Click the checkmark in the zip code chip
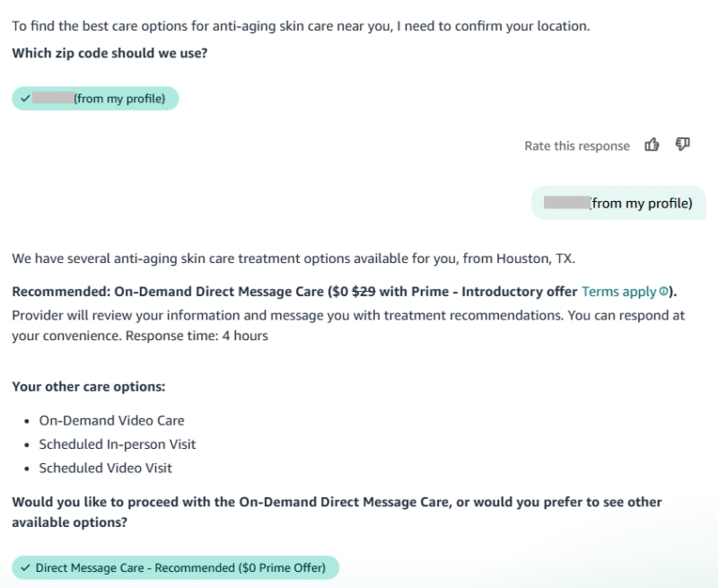This screenshot has height=588, width=718. 24,99
